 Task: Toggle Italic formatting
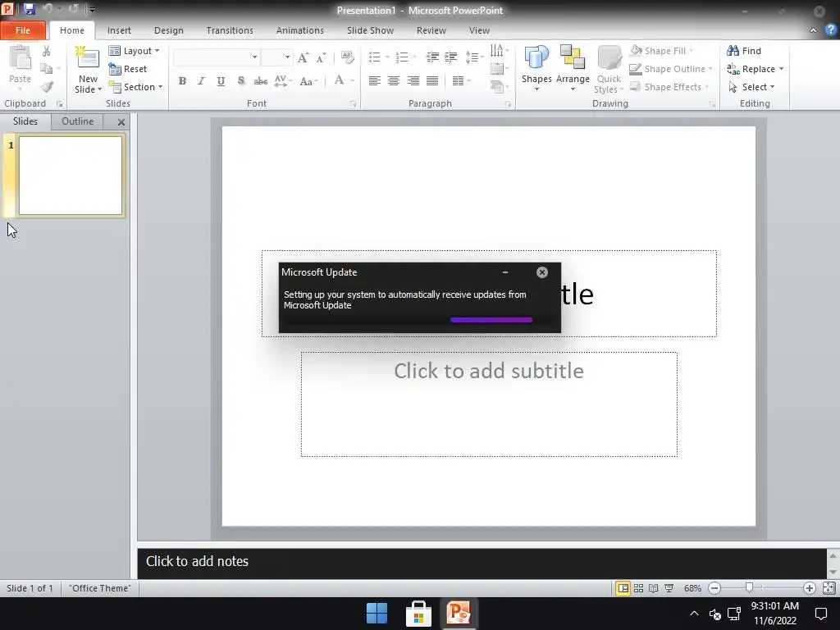pos(202,81)
